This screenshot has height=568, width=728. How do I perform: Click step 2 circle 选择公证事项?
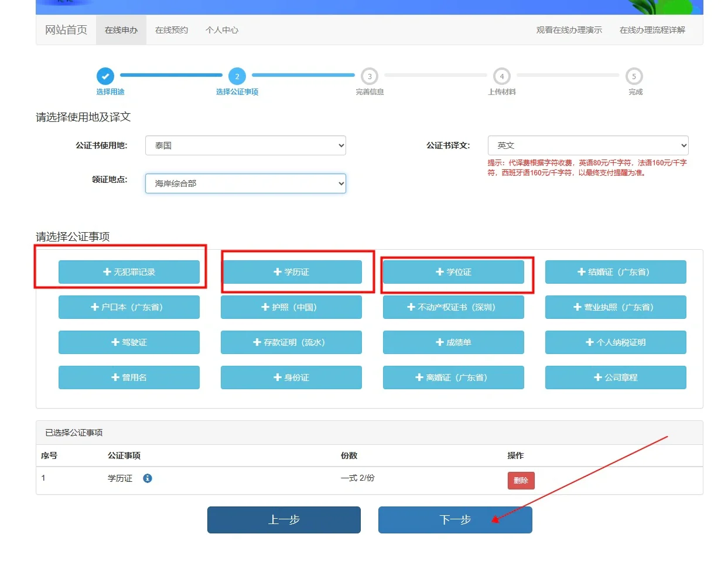click(237, 76)
